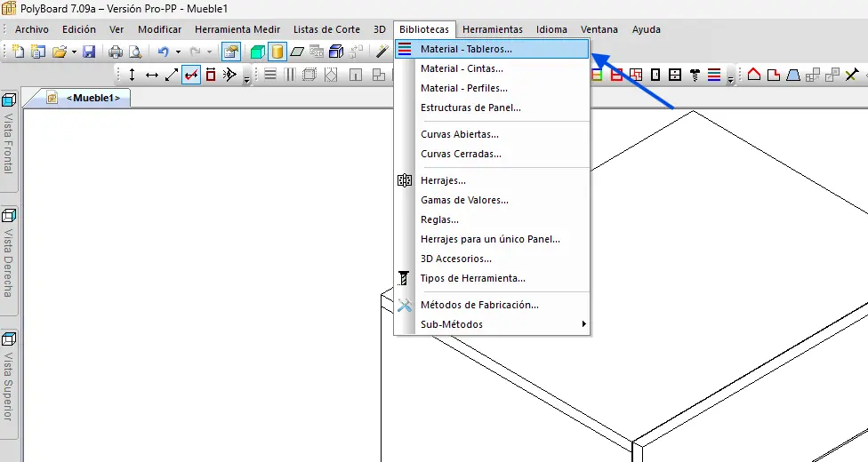This screenshot has width=868, height=462.
Task: Click the Save floppy disk icon
Action: click(89, 52)
